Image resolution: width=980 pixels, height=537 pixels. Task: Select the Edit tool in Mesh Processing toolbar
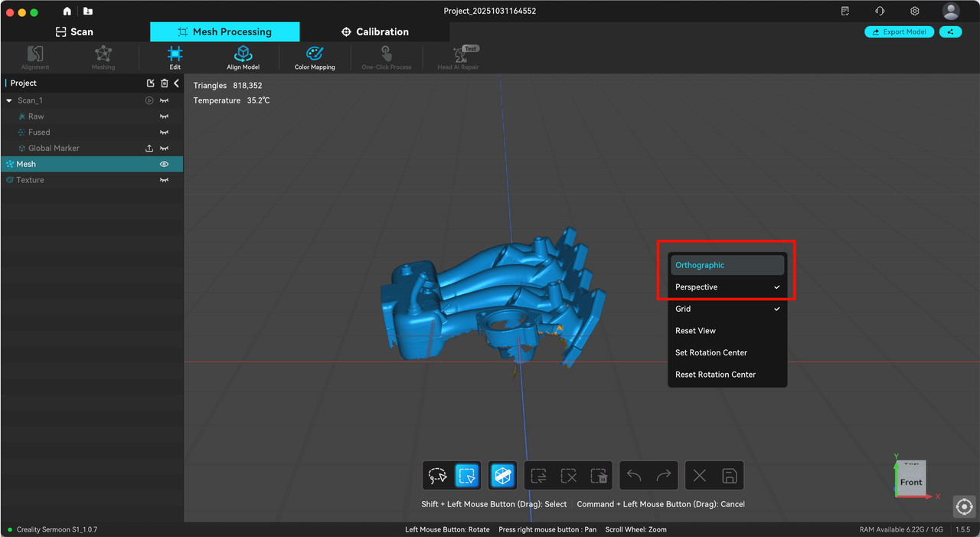coord(175,57)
